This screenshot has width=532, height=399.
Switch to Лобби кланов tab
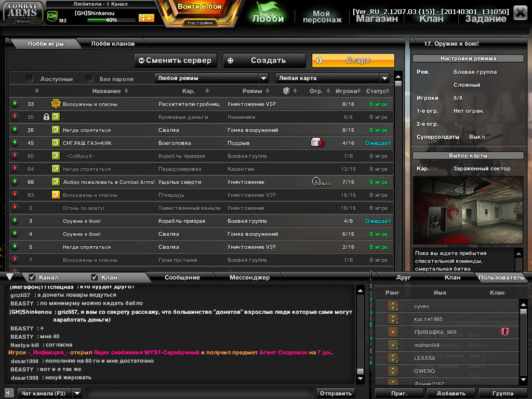click(x=113, y=44)
